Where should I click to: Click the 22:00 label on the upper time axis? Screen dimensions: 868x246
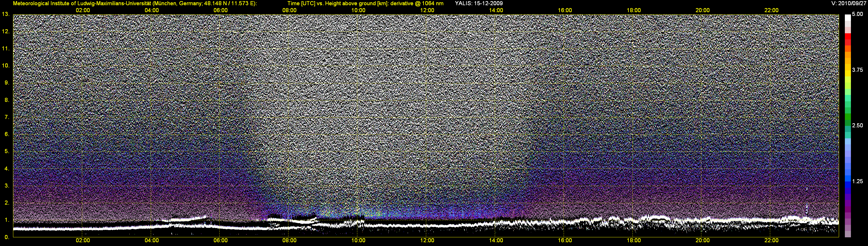tap(771, 10)
